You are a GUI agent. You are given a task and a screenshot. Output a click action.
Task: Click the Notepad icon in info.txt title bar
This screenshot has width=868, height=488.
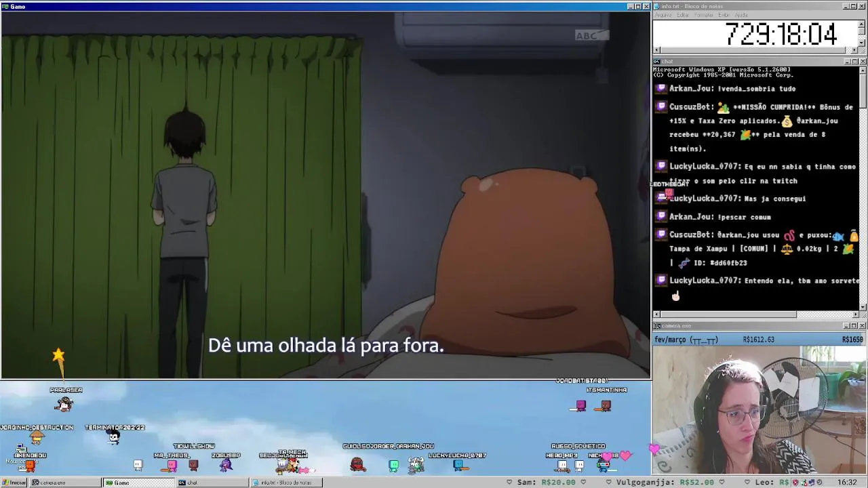coord(656,6)
